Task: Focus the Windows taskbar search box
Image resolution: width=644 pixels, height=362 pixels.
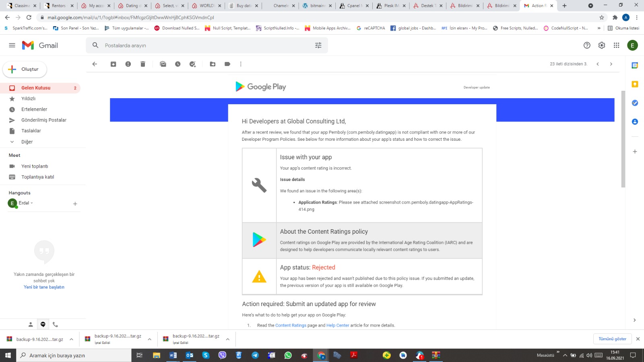Action: [x=74, y=355]
